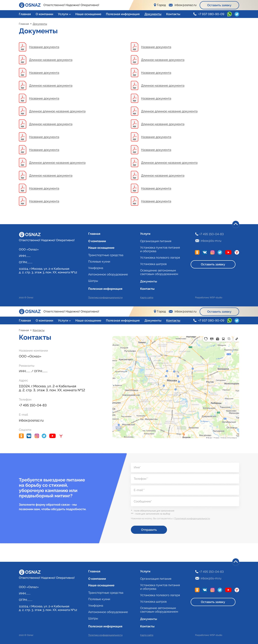Image resolution: width=258 pixels, height=644 pixels.
Task: Open the Город city selector in the Documents page header
Action: [x=160, y=5]
